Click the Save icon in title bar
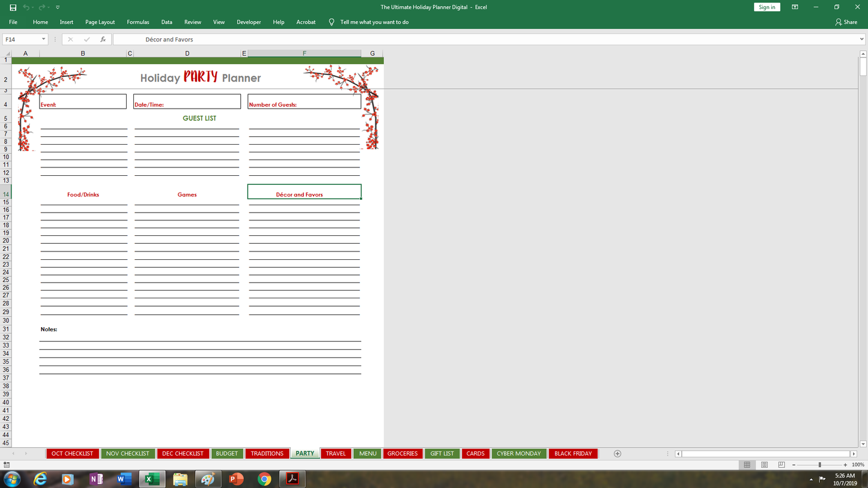Screen dimensions: 868x488 point(13,7)
